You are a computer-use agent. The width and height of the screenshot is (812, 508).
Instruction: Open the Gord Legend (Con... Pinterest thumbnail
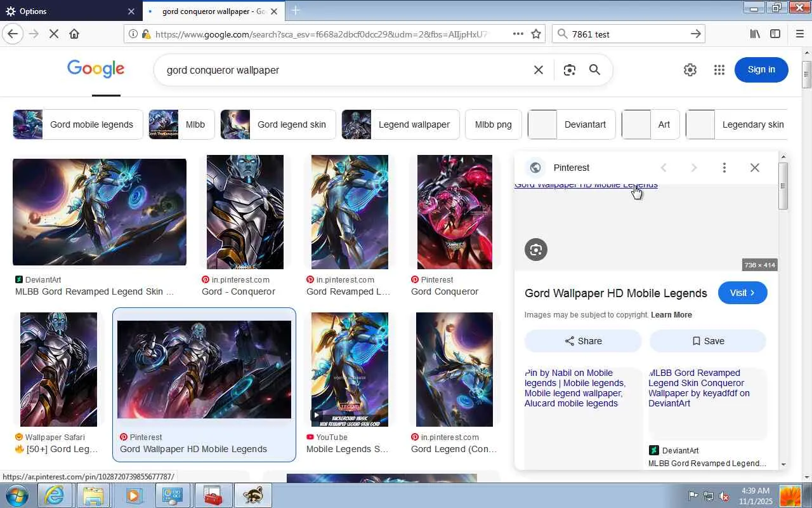(x=454, y=370)
